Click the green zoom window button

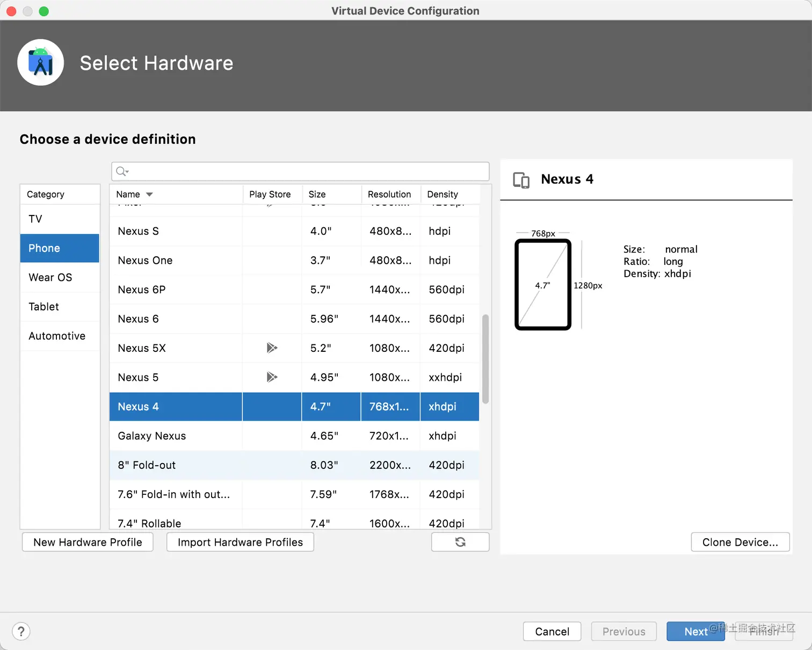pos(44,11)
